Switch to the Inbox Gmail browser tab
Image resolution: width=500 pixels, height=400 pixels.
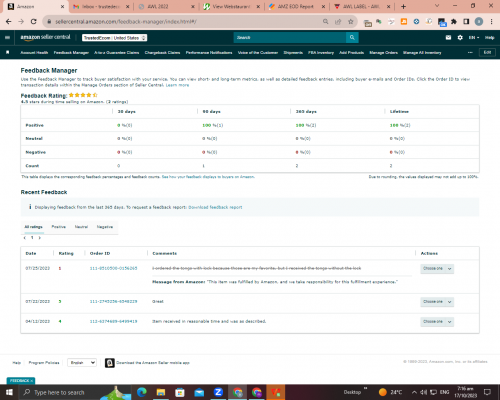[x=101, y=6]
